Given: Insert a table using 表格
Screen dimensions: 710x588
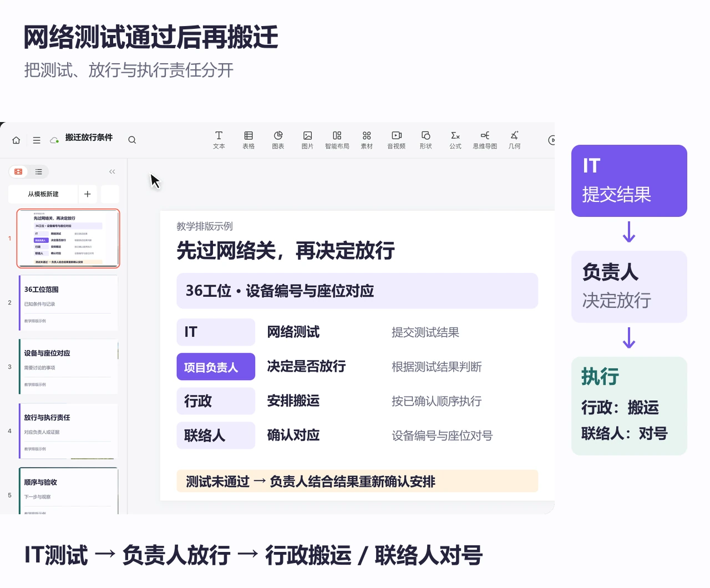Looking at the screenshot, I should pos(248,140).
